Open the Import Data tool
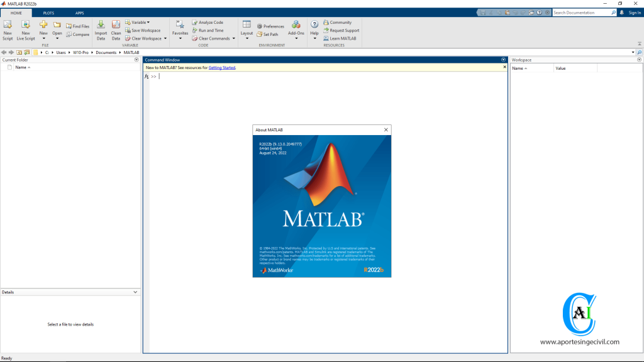The width and height of the screenshot is (644, 362). point(101,28)
